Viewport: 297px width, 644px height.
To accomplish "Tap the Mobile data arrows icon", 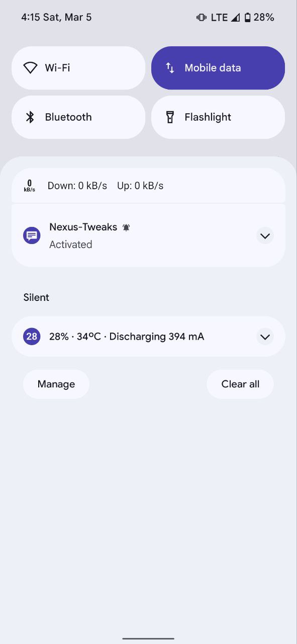I will click(170, 68).
